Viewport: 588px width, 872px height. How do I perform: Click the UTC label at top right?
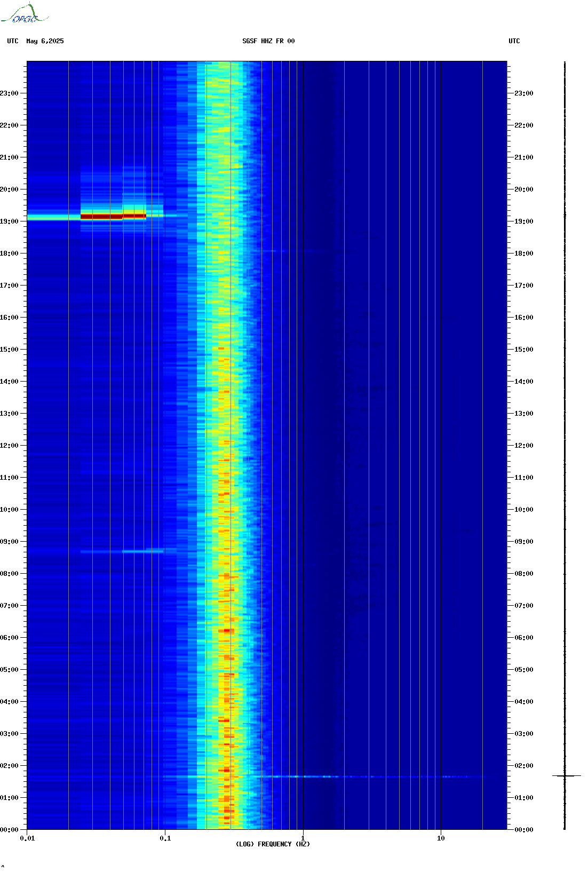point(514,41)
